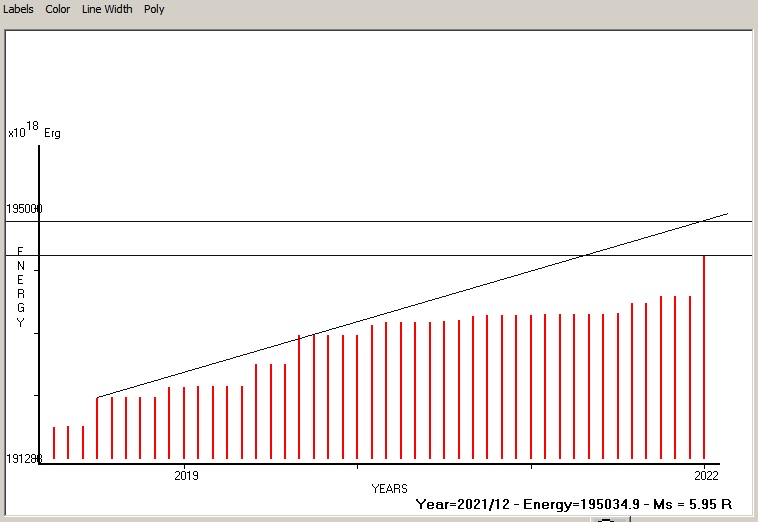Open the Labels menu
This screenshot has height=522, width=758.
[x=18, y=9]
